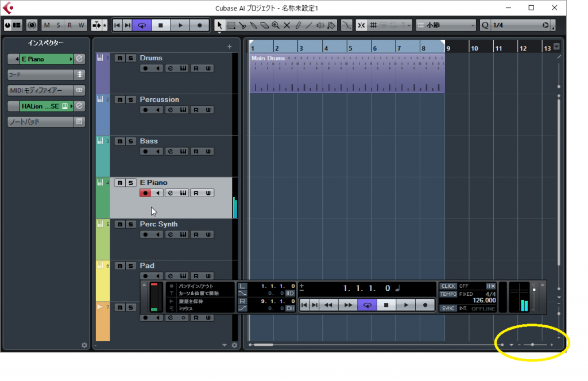Screen dimensions: 588x381
Task: Click global Write W button in toolbar
Action: [x=82, y=25]
